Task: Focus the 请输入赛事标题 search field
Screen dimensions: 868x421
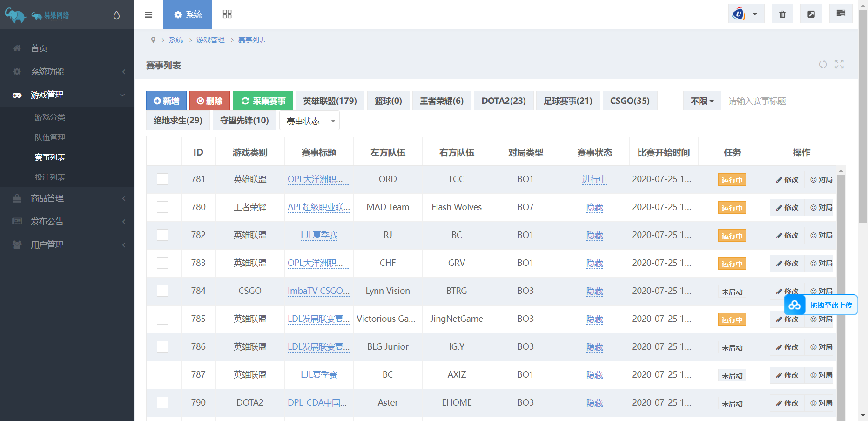Action: click(783, 101)
